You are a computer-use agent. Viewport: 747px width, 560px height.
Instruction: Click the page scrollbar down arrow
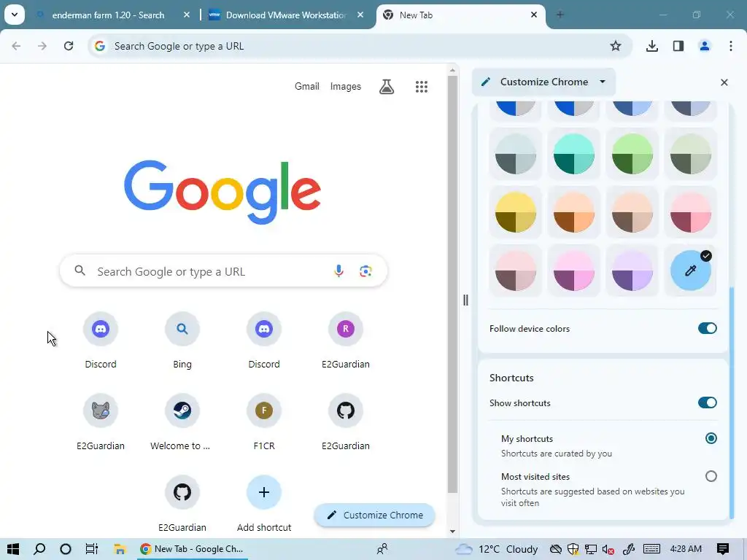coord(452,532)
